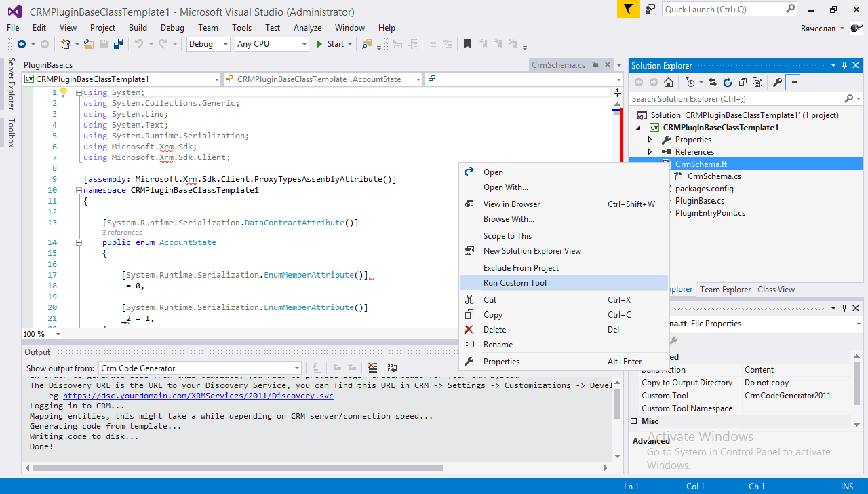Choose Scope to This in context menu
868x494 pixels.
coord(564,236)
